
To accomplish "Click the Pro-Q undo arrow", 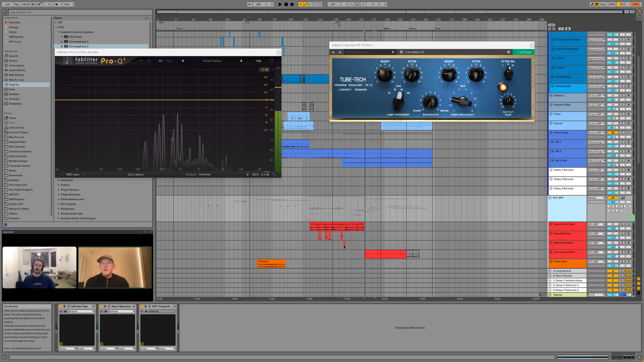I will click(x=141, y=61).
